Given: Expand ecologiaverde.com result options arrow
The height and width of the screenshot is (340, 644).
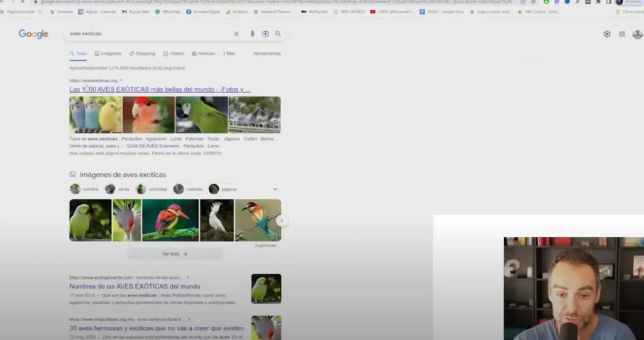Looking at the screenshot, I should 188,278.
